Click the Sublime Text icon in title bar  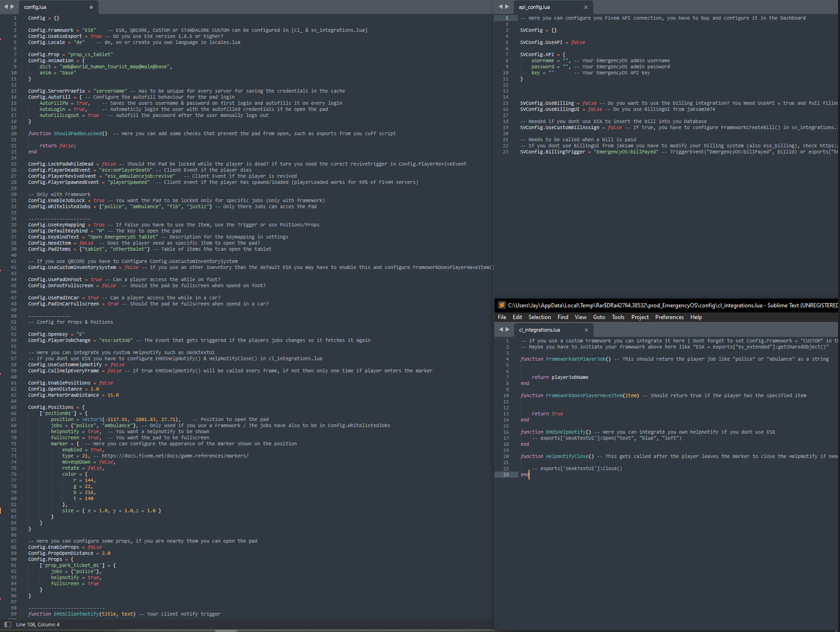501,305
